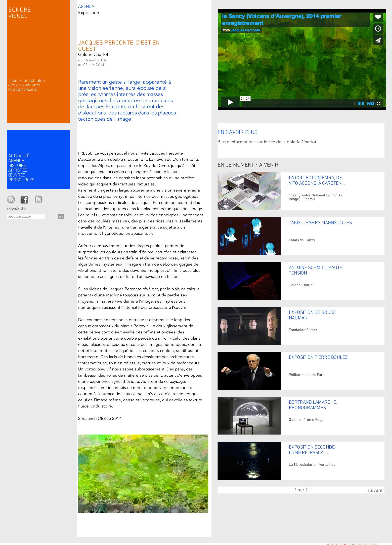Screen dimensions: 392x545
Task: Open AGENDA in the blue menu
Action: click(x=16, y=161)
